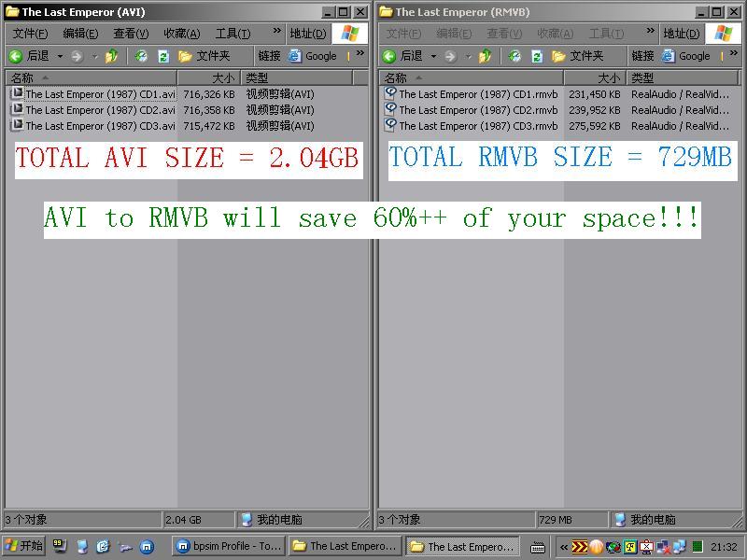The height and width of the screenshot is (560, 747).
Task: Switch to first The Last Emperor taskbar button
Action: [x=345, y=546]
